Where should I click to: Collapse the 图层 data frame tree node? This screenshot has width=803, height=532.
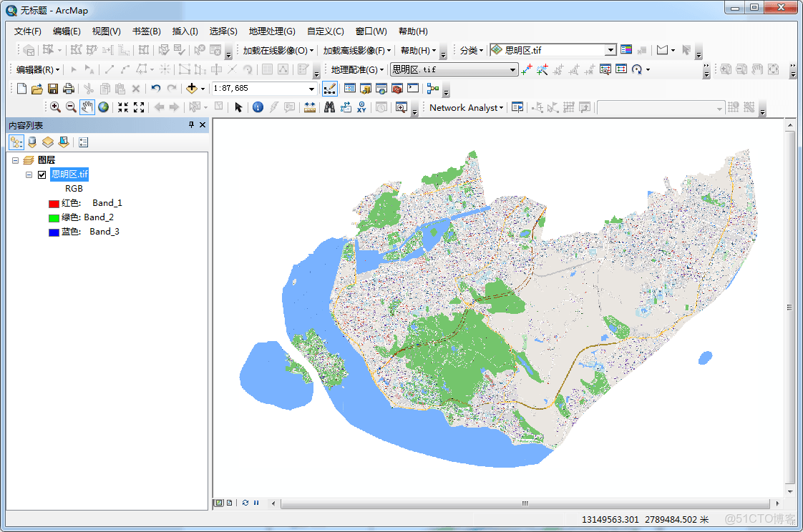tap(15, 160)
